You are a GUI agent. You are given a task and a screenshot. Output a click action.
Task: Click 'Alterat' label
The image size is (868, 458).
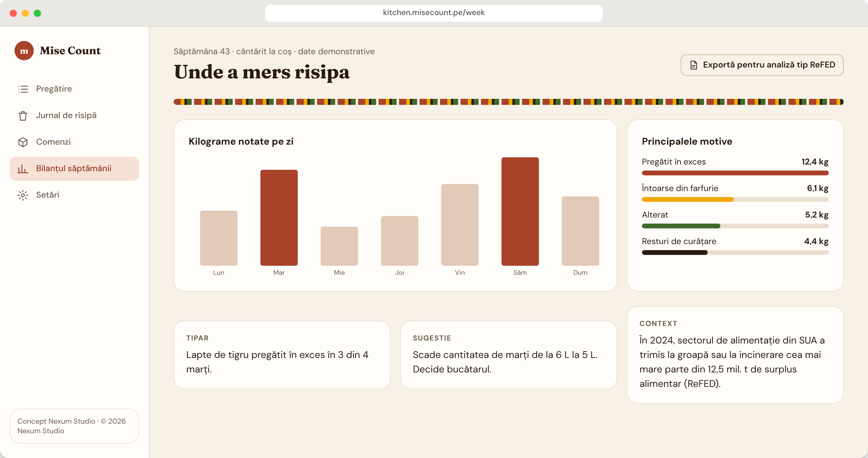pos(655,215)
